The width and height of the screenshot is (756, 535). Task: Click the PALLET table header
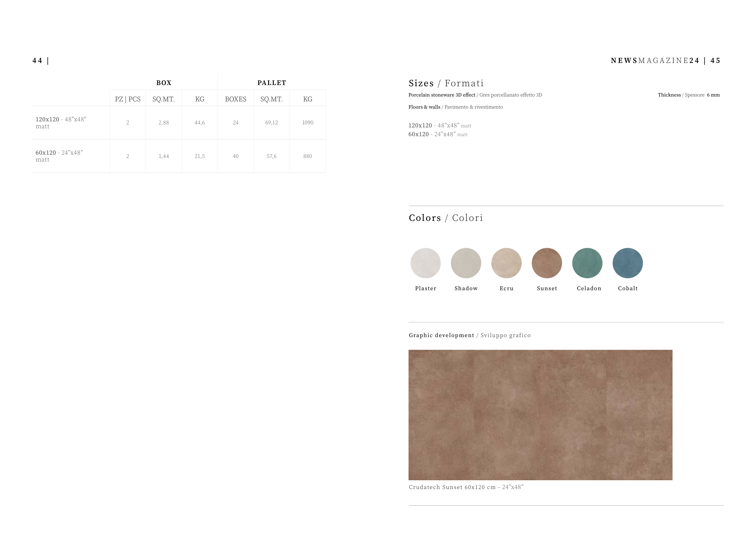tap(272, 83)
